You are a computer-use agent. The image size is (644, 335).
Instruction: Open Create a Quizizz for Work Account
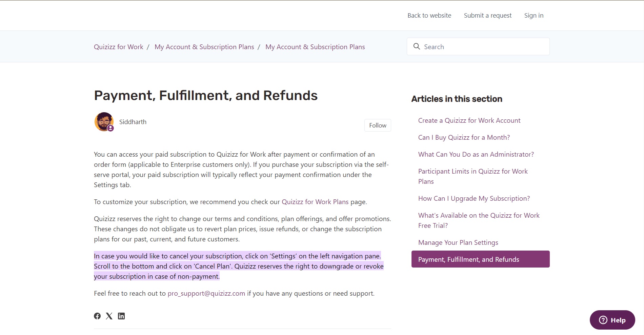tap(469, 120)
